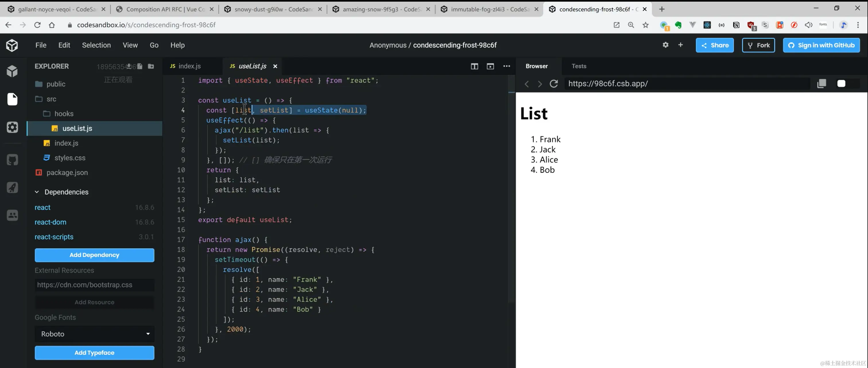868x368 pixels.
Task: Collapse the hooks folder
Action: (64, 114)
